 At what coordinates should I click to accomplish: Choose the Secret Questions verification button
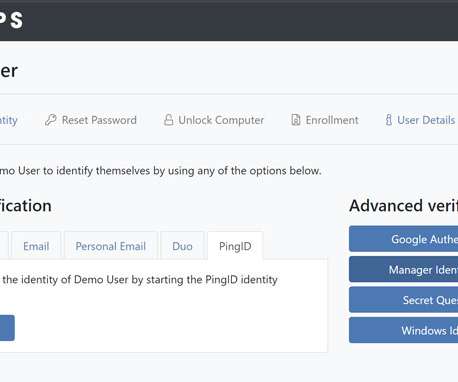click(x=404, y=300)
